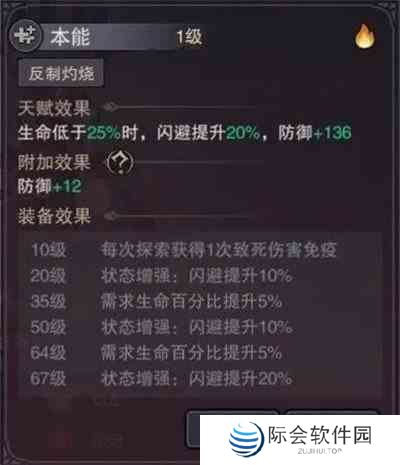Click the 际会软件园 watermark text
This screenshot has height=465, width=400.
click(320, 435)
